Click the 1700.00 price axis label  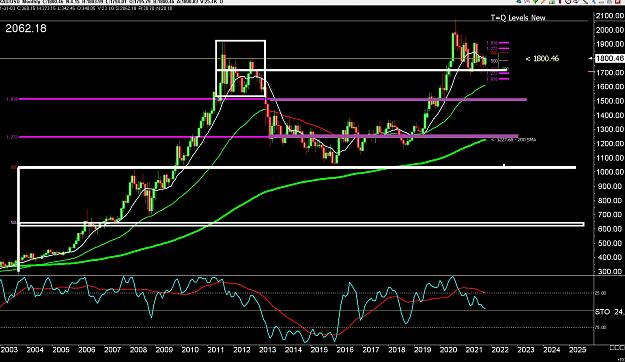coord(609,73)
